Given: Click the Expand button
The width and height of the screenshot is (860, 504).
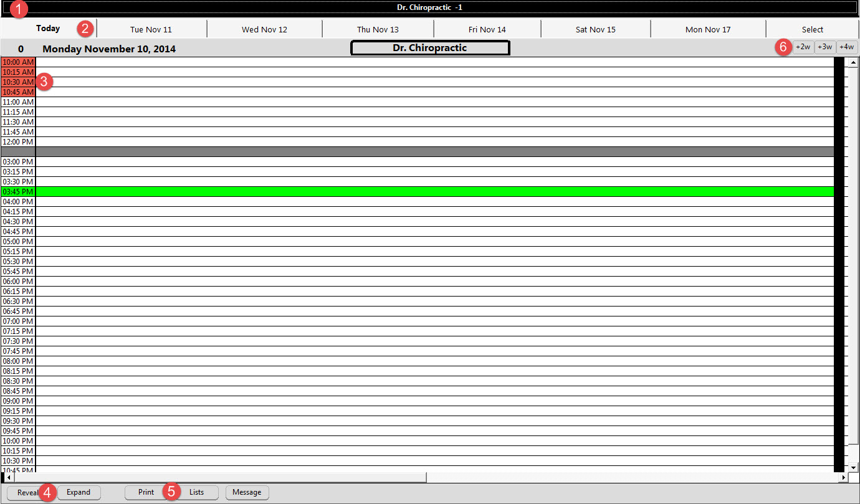Looking at the screenshot, I should [79, 493].
